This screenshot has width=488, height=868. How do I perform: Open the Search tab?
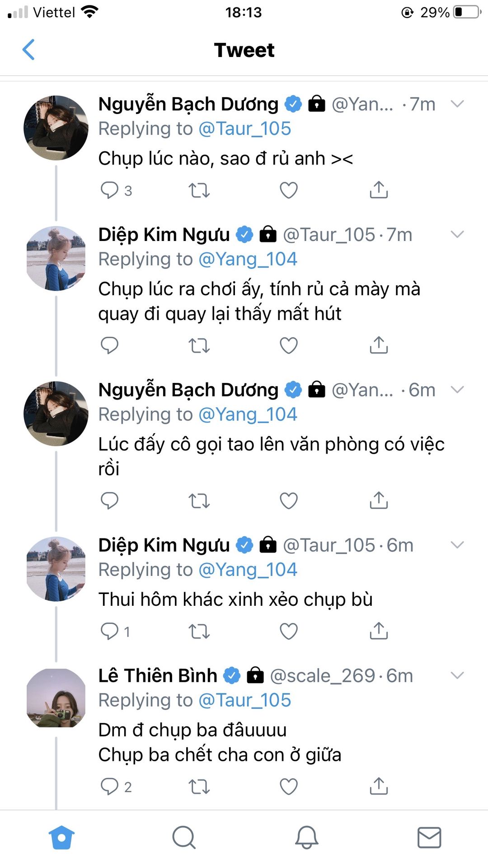point(184,838)
